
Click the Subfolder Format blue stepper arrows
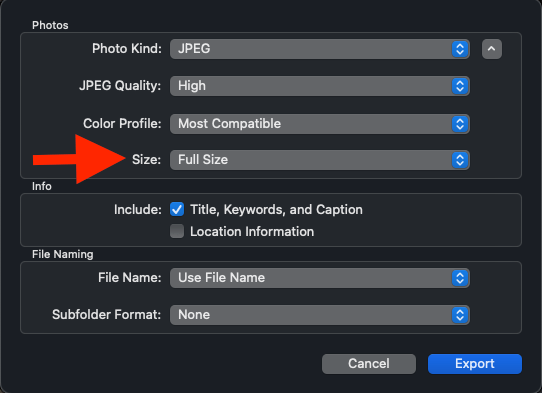click(x=460, y=315)
